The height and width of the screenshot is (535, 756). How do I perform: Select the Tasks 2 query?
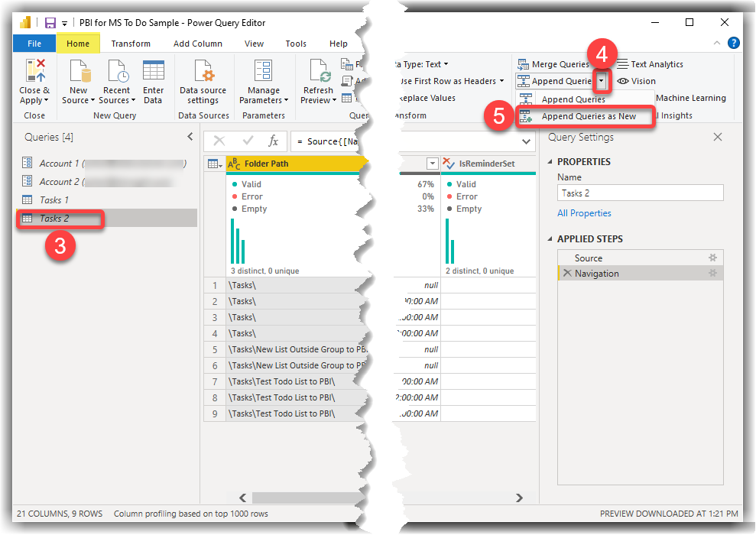pyautogui.click(x=107, y=219)
